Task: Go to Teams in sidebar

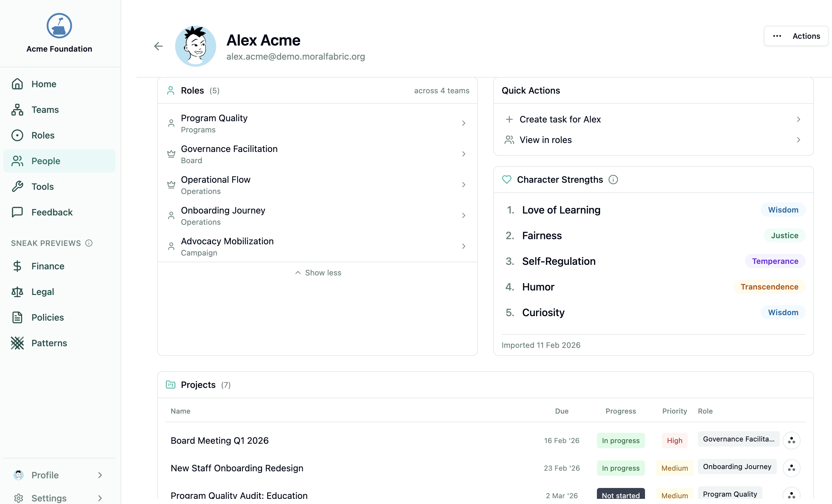Action: tap(45, 109)
